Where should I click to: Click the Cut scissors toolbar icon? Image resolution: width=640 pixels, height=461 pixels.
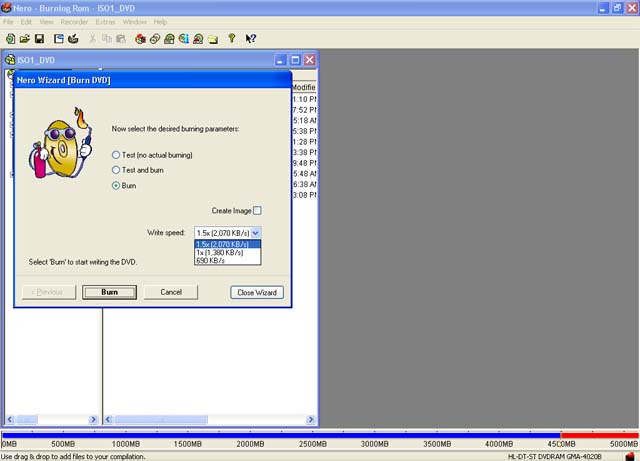point(93,39)
